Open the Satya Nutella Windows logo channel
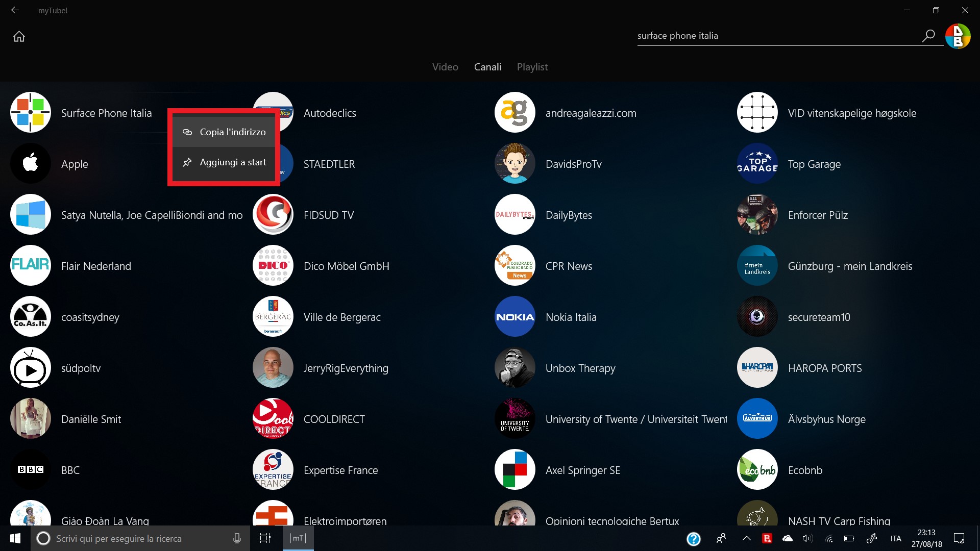This screenshot has width=980, height=551. (31, 214)
